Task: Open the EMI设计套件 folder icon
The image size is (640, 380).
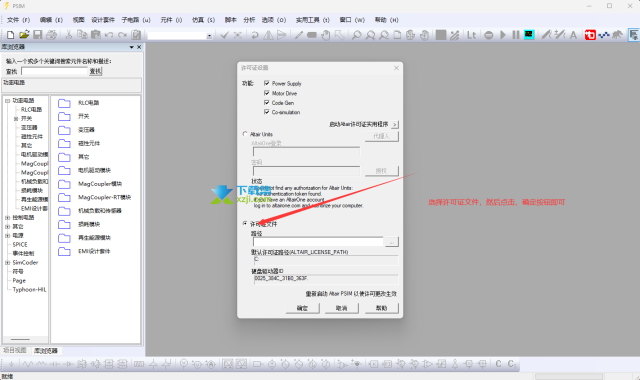Action: [64, 251]
